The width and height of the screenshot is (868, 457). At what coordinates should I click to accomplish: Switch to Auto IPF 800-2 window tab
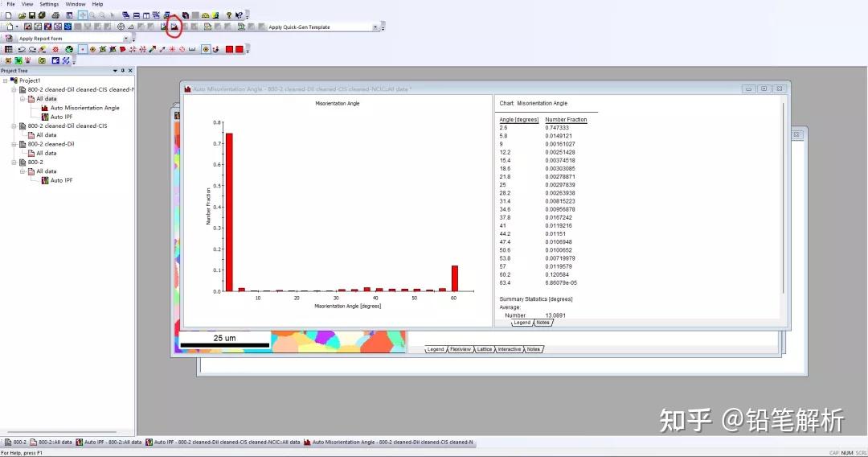point(108,442)
